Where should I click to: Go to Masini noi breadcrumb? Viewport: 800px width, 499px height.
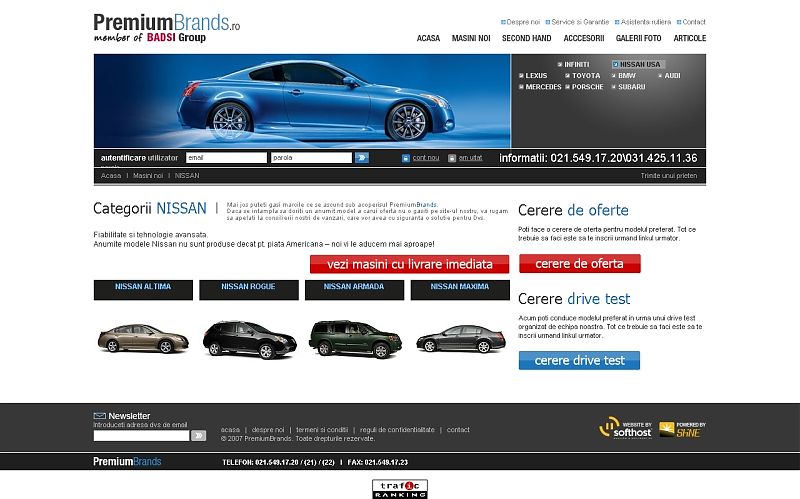coord(148,176)
